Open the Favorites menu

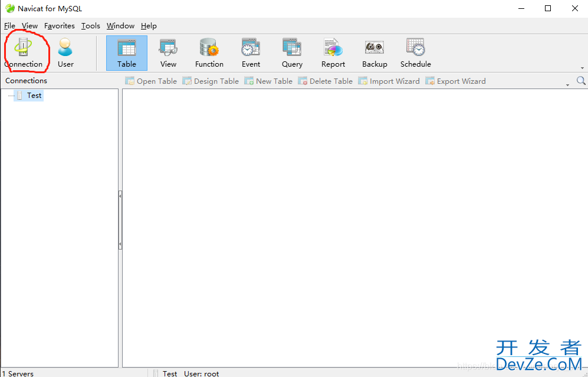59,26
